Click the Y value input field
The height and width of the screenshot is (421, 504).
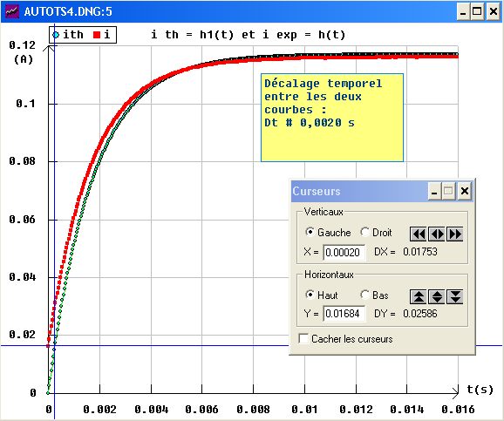[344, 314]
